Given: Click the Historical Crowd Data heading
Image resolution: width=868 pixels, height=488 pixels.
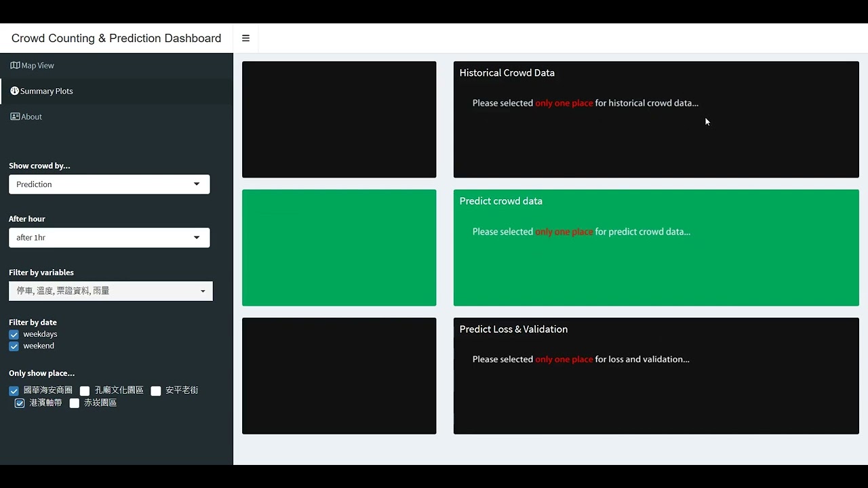Looking at the screenshot, I should coord(507,73).
